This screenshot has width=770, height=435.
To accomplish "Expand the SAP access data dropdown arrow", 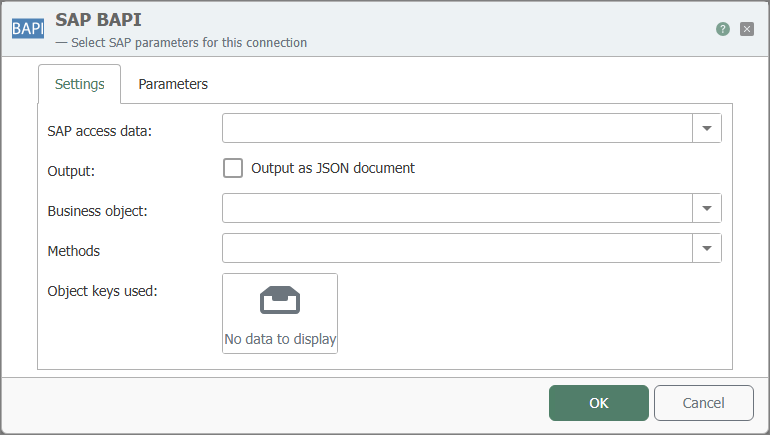I will pyautogui.click(x=707, y=128).
